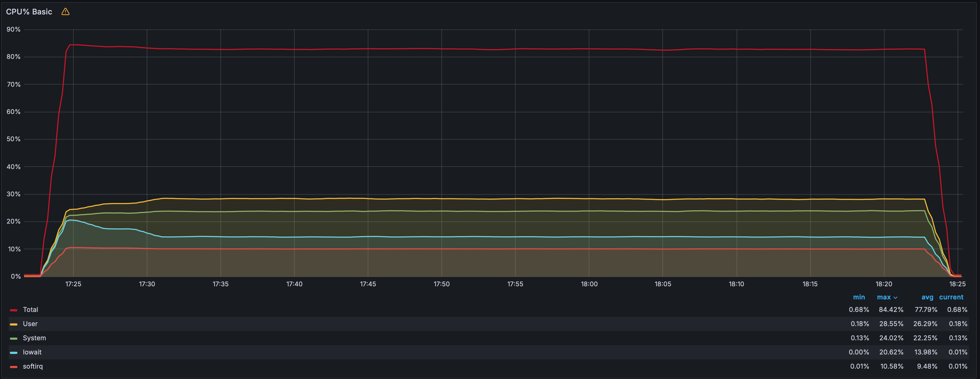Click the warning triangle icon beside panel title
The height and width of the screenshot is (379, 980).
pyautogui.click(x=65, y=12)
